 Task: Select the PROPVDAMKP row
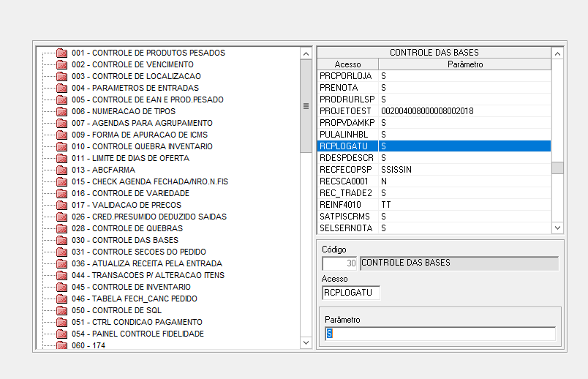coord(434,123)
